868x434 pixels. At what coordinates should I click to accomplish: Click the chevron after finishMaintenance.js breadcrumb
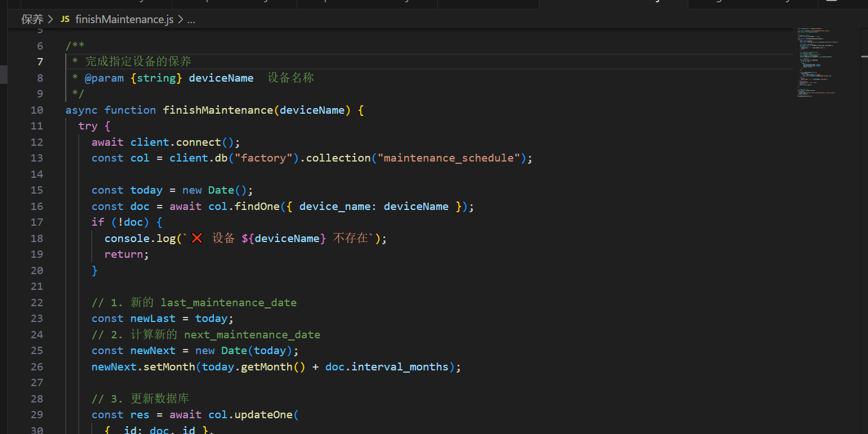coord(181,19)
